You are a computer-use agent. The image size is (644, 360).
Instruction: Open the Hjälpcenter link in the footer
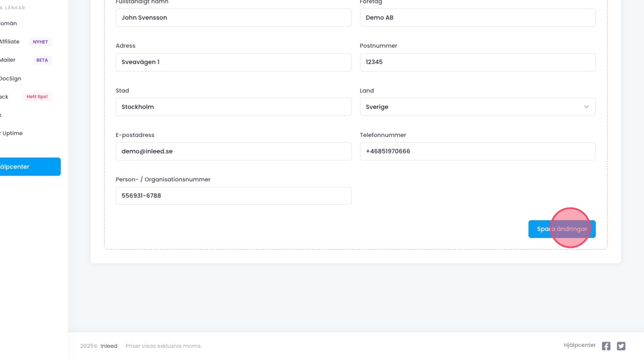point(580,346)
